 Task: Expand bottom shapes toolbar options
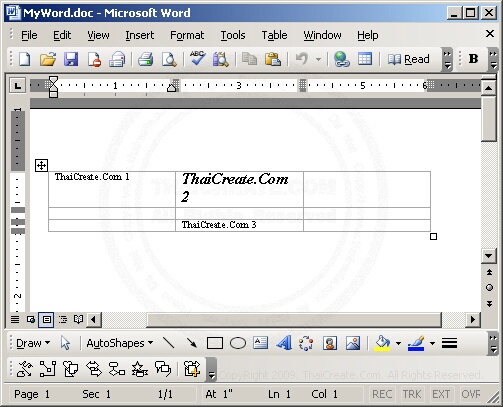[211, 369]
